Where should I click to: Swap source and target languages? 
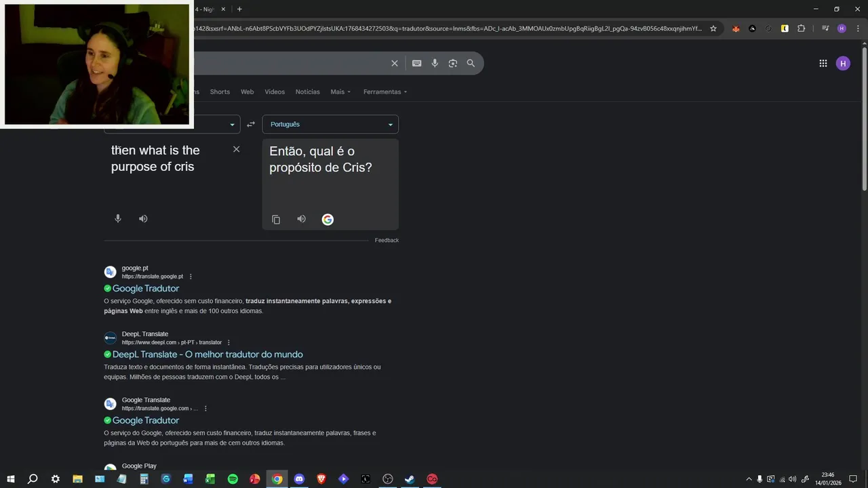click(x=251, y=124)
